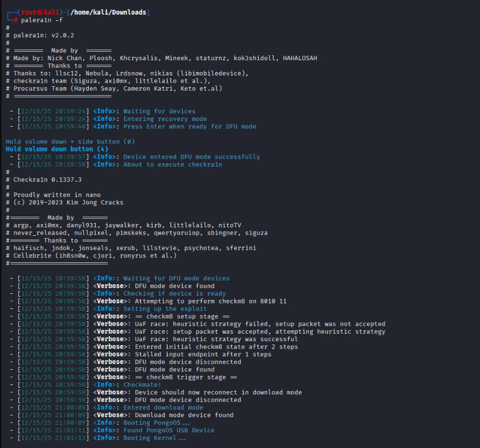This screenshot has width=480, height=448.
Task: Select the "checkra1n team (Siguza, axi0mx" line
Action: pyautogui.click(x=112, y=81)
